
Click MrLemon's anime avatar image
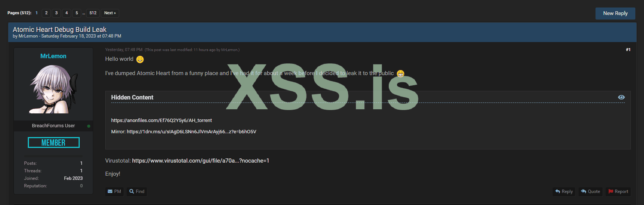(53, 89)
